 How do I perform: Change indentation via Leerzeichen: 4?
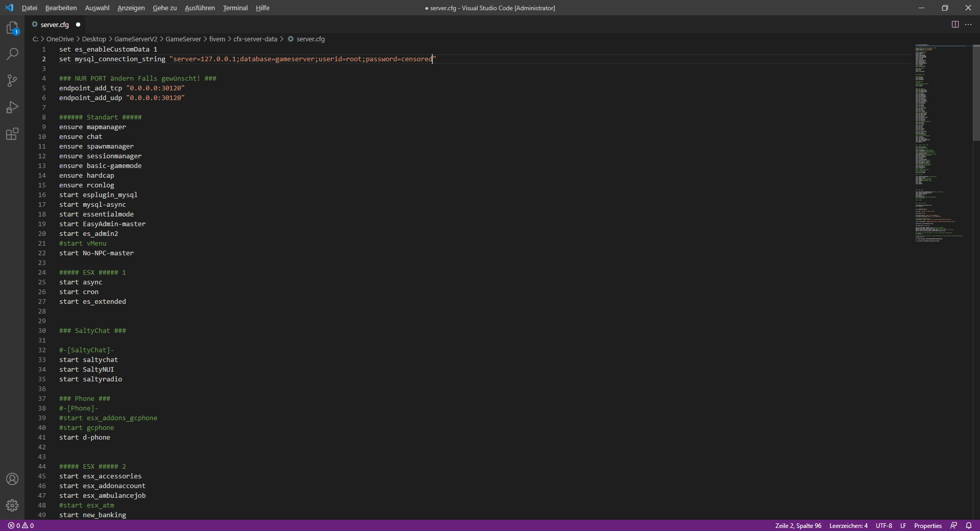point(848,525)
